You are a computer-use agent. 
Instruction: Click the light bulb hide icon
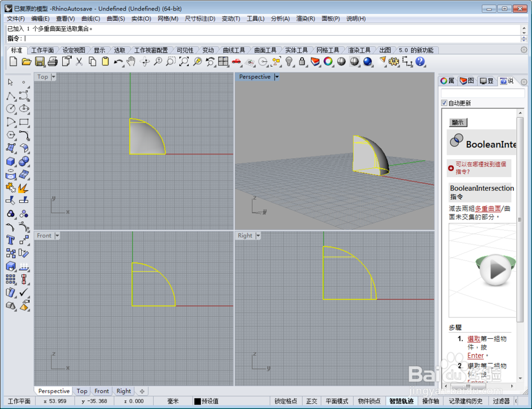coord(289,61)
